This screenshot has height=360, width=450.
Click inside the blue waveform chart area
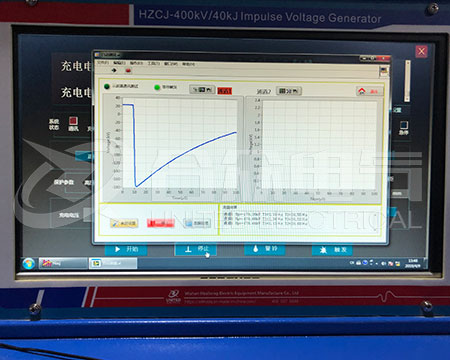180,143
